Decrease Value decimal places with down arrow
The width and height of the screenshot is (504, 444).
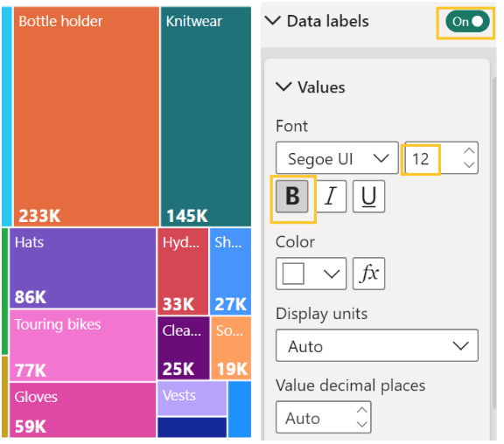point(362,425)
